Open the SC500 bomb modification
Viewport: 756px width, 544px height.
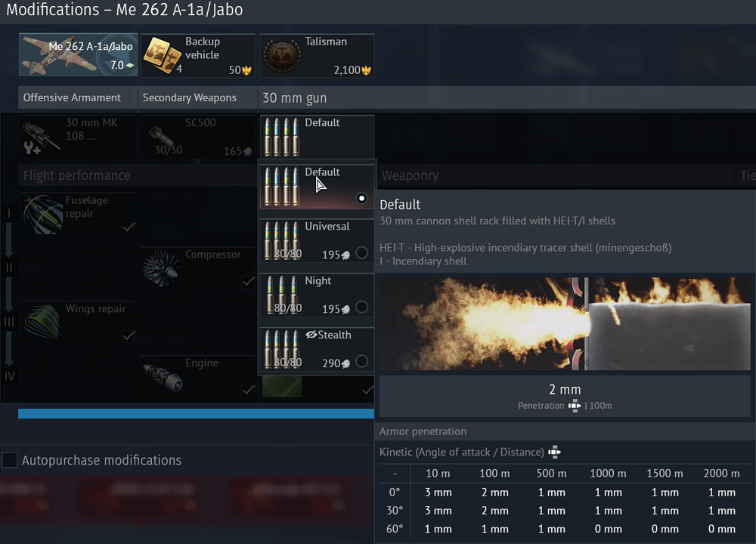[197, 136]
